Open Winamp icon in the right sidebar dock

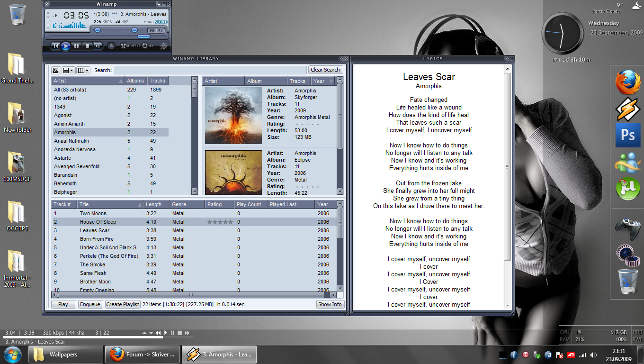628,109
